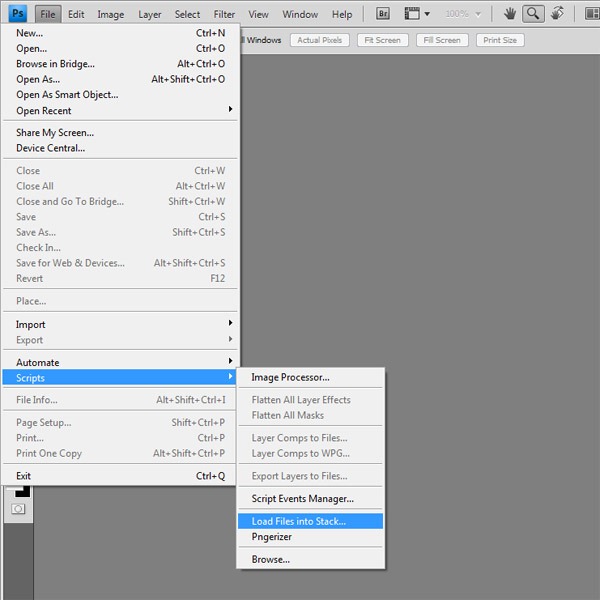Viewport: 600px width, 600px height.
Task: Click the Actual Pixels button
Action: coord(320,40)
